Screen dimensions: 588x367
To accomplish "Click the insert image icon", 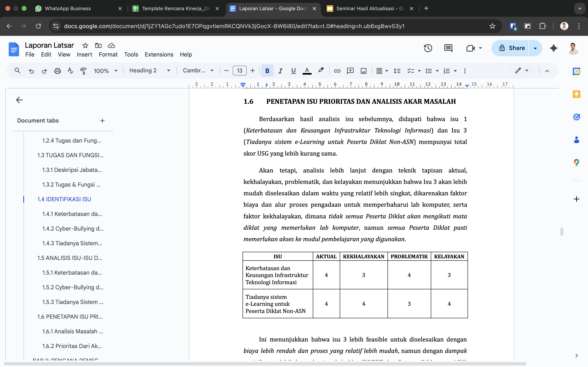I will 363,71.
